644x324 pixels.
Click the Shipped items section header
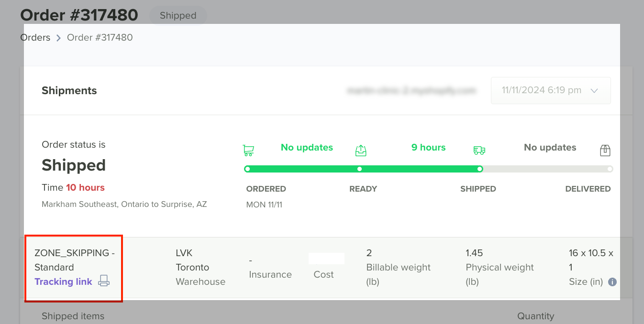[73, 316]
